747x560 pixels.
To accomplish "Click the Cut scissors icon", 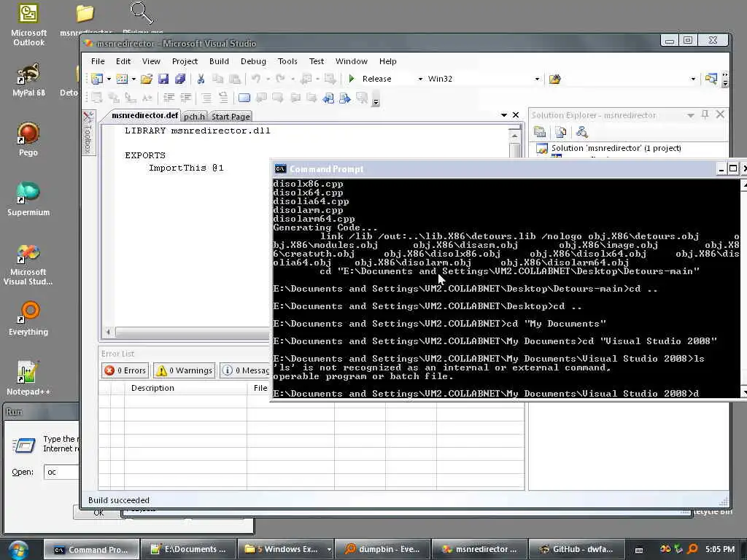I will coord(201,79).
